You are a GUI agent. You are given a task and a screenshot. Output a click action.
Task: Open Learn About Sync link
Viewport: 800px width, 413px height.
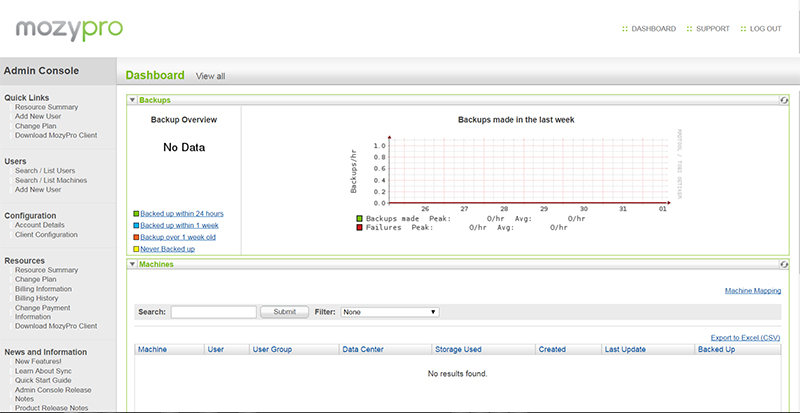click(x=43, y=371)
